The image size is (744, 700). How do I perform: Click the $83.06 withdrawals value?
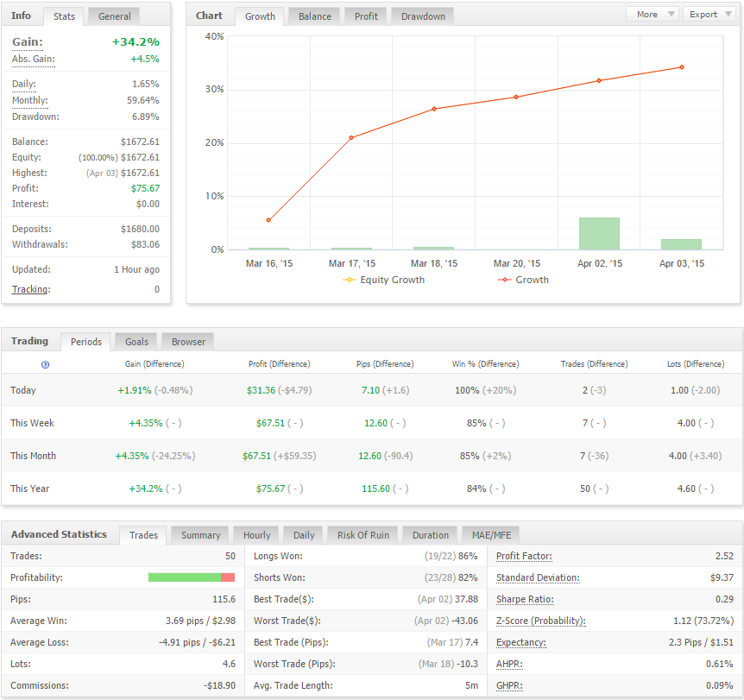coord(145,244)
